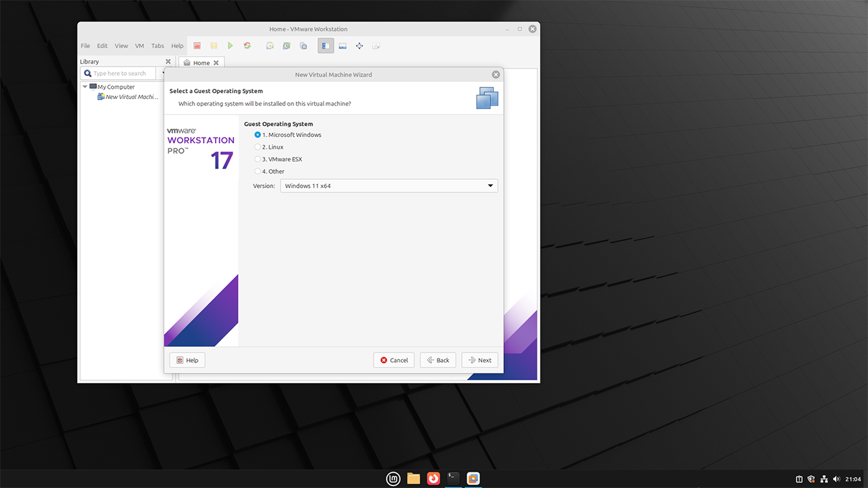The image size is (868, 488).
Task: Click the Back button
Action: (x=438, y=360)
